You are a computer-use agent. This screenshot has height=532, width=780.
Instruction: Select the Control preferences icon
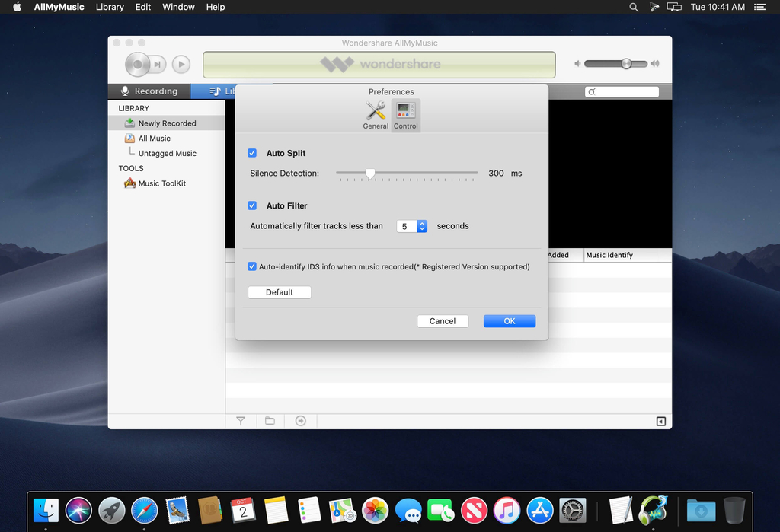click(405, 114)
